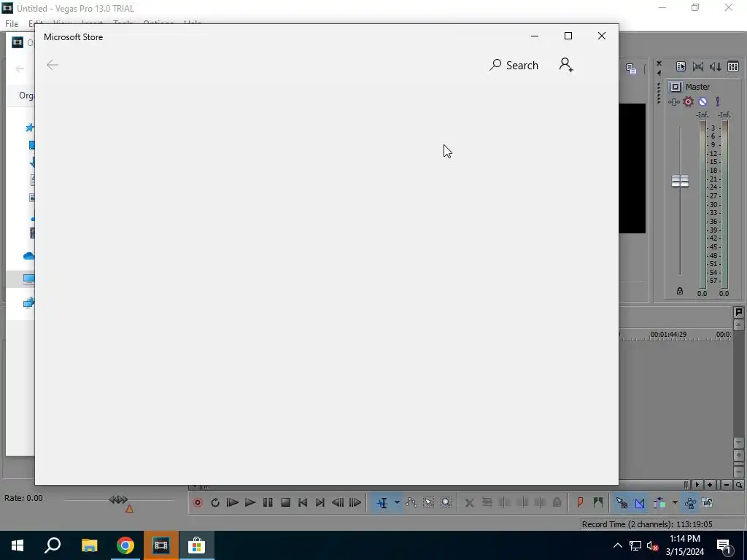Screen dimensions: 747x560
Task: Click timeline horizontal zoom in plus button
Action: pyautogui.click(x=710, y=485)
